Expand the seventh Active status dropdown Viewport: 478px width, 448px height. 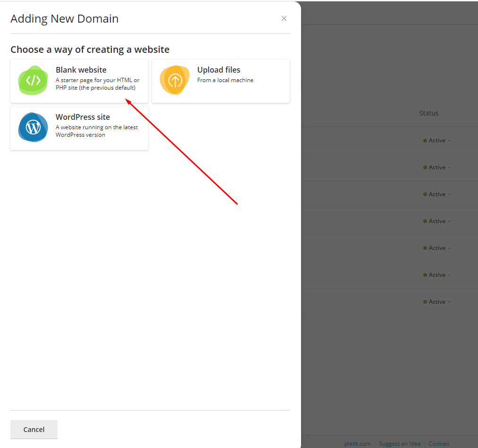(437, 302)
